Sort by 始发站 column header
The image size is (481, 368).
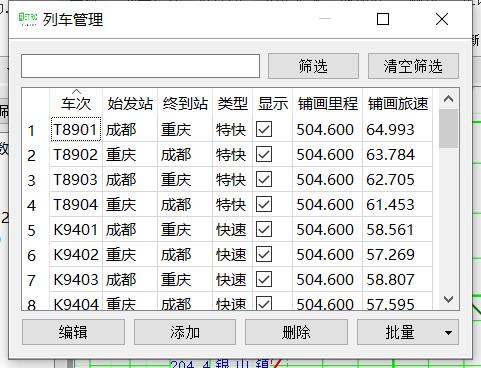[x=130, y=103]
